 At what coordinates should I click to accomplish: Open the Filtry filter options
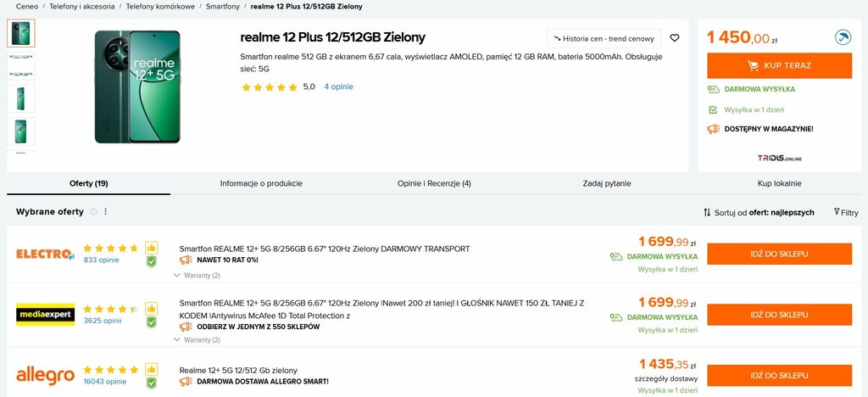pos(846,213)
